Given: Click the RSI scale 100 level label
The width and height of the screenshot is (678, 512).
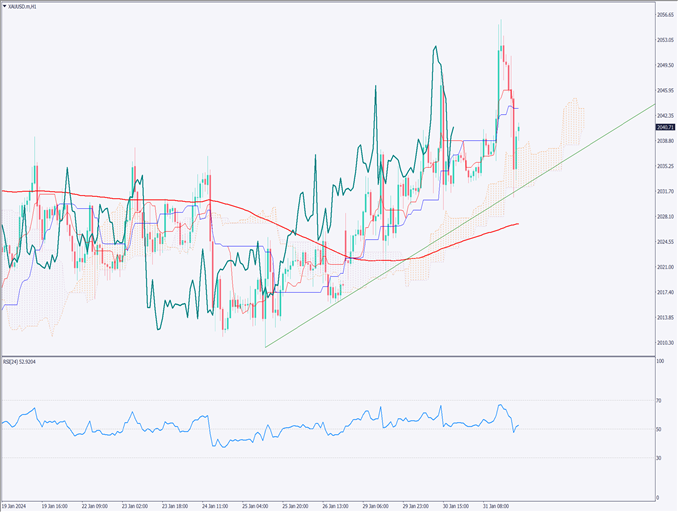Looking at the screenshot, I should [660, 361].
